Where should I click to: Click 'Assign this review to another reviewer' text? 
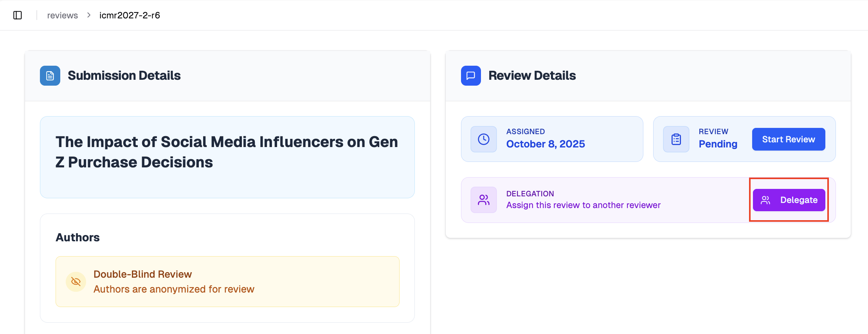tap(583, 205)
